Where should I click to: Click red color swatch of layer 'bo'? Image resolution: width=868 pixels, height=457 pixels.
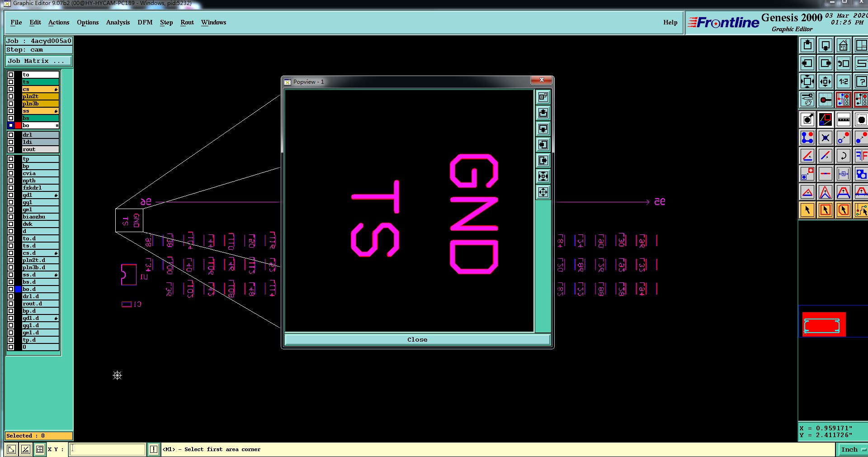tap(18, 125)
